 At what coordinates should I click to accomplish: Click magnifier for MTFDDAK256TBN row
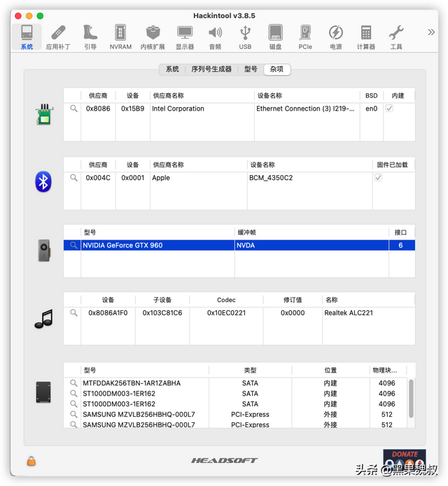coord(73,383)
